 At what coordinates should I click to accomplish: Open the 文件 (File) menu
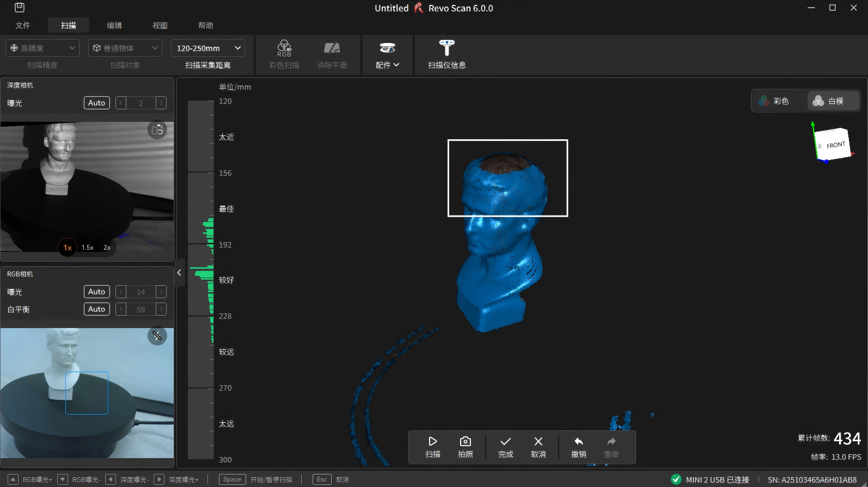23,26
